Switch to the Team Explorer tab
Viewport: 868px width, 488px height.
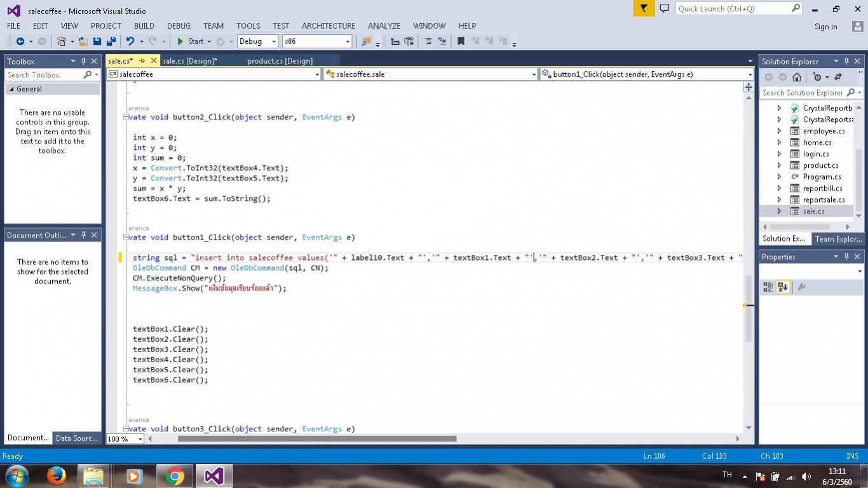tap(838, 239)
